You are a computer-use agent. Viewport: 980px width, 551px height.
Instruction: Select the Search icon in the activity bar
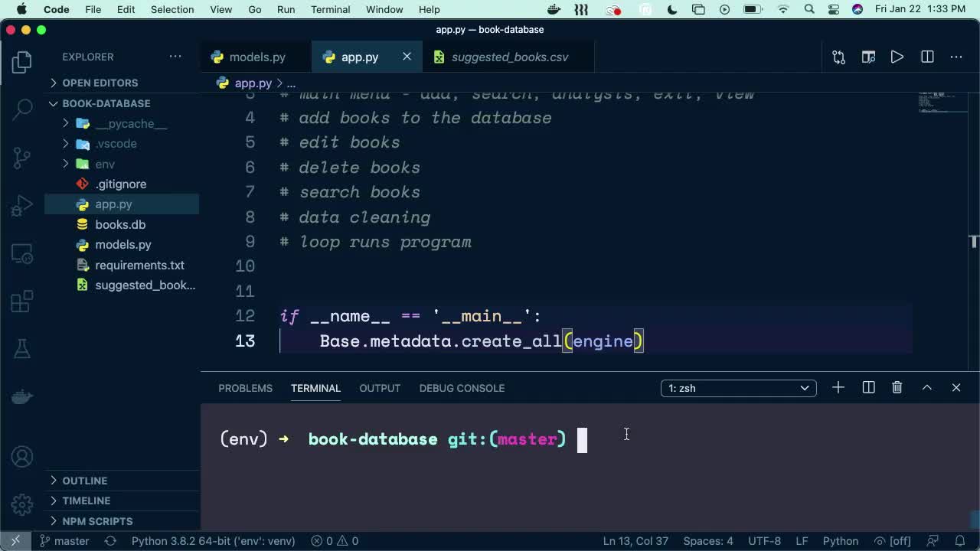pyautogui.click(x=21, y=109)
